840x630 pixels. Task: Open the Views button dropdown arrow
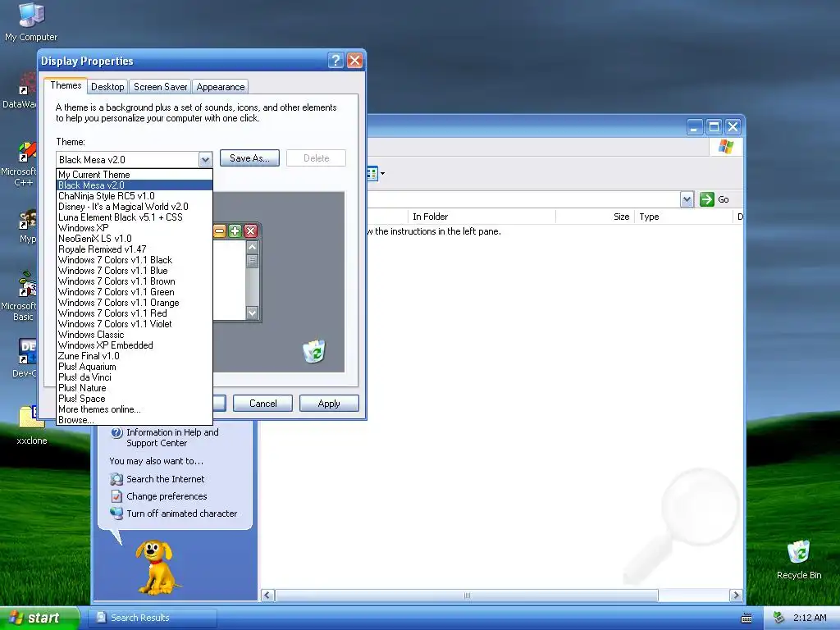(382, 173)
